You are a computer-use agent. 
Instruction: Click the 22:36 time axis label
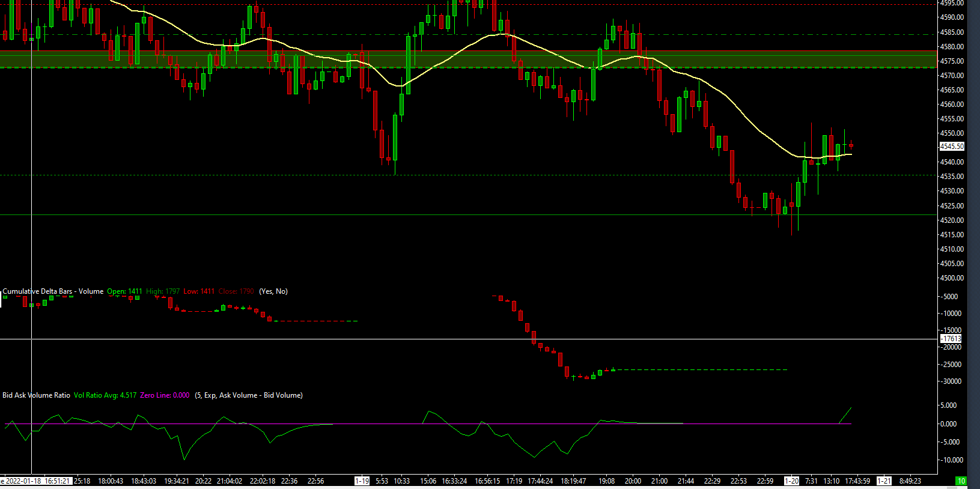[x=290, y=481]
